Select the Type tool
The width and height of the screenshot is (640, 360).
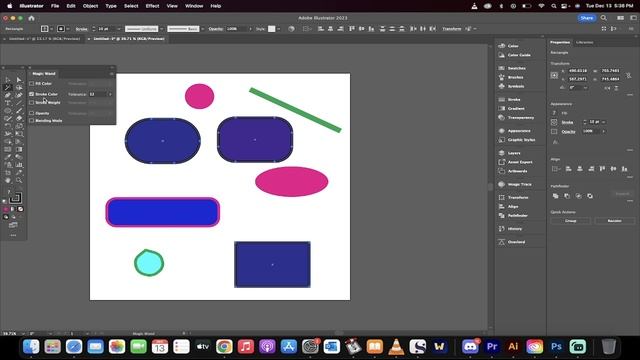tap(8, 103)
